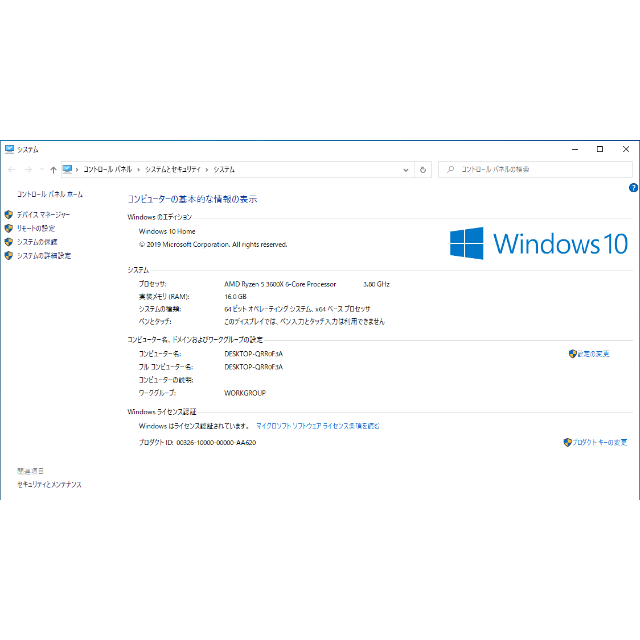Click computer name value next to コンピューター名
This screenshot has width=640, height=640.
(253, 354)
